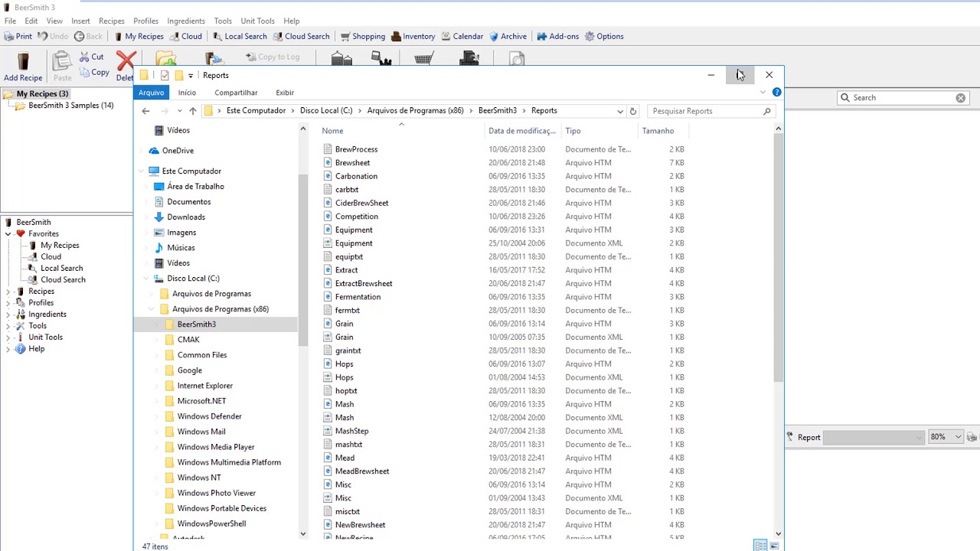
Task: Open Calendar toolbar item
Action: click(x=462, y=36)
